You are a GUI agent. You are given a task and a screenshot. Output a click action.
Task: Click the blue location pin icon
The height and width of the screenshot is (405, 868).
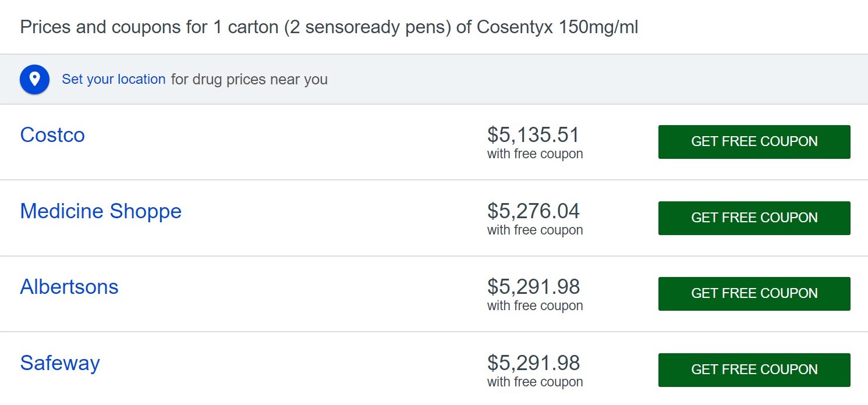[34, 79]
